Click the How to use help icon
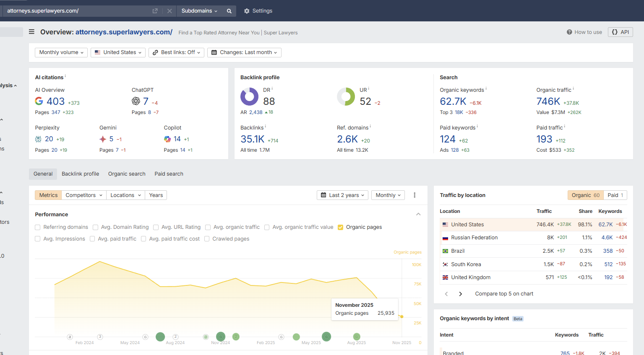This screenshot has height=355, width=644. click(x=569, y=32)
